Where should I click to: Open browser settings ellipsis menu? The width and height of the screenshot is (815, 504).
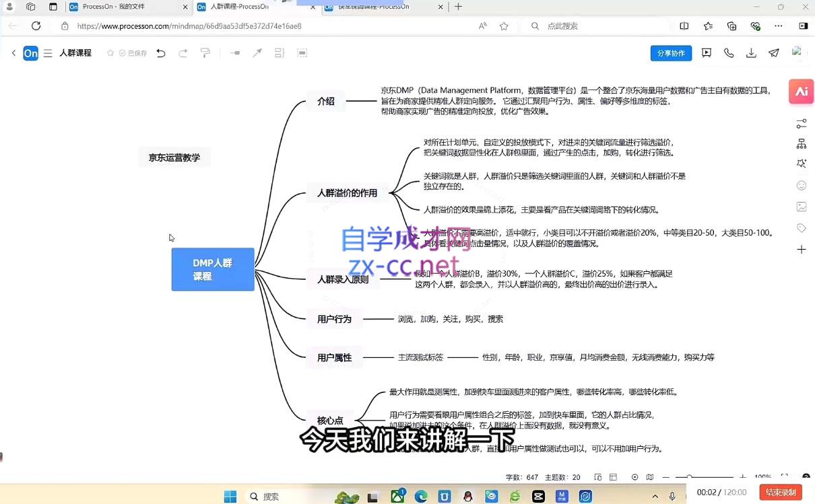click(x=779, y=26)
